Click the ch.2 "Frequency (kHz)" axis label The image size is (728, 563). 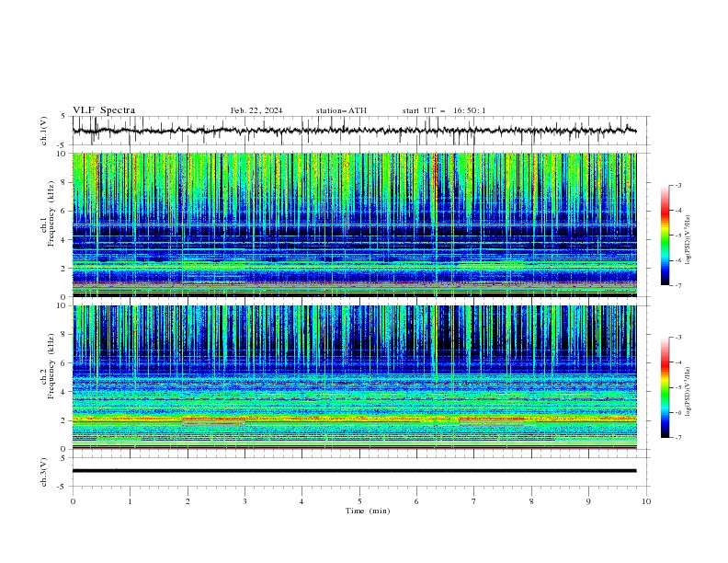(51, 366)
